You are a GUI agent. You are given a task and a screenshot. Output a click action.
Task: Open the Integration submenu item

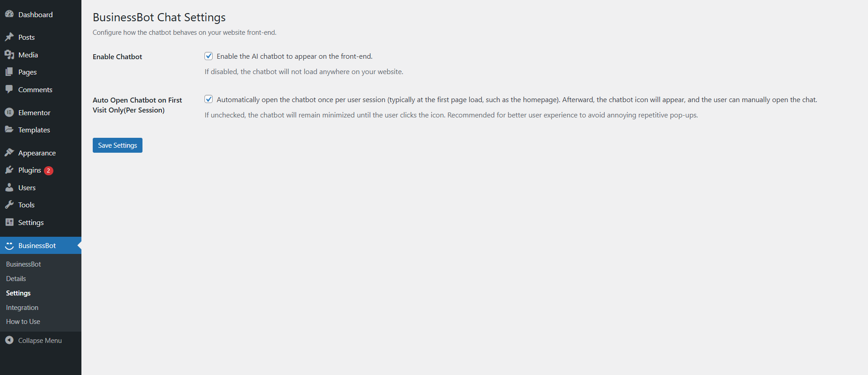[x=22, y=308]
